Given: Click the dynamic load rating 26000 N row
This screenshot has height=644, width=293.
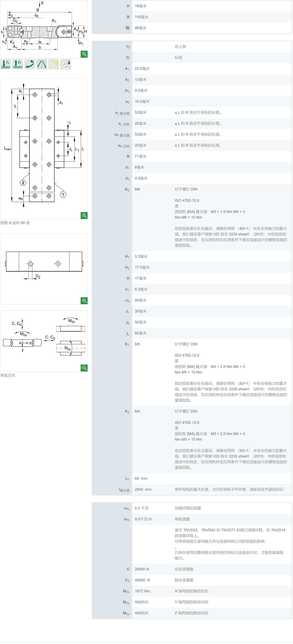Looking at the screenshot, I should coord(142,569).
